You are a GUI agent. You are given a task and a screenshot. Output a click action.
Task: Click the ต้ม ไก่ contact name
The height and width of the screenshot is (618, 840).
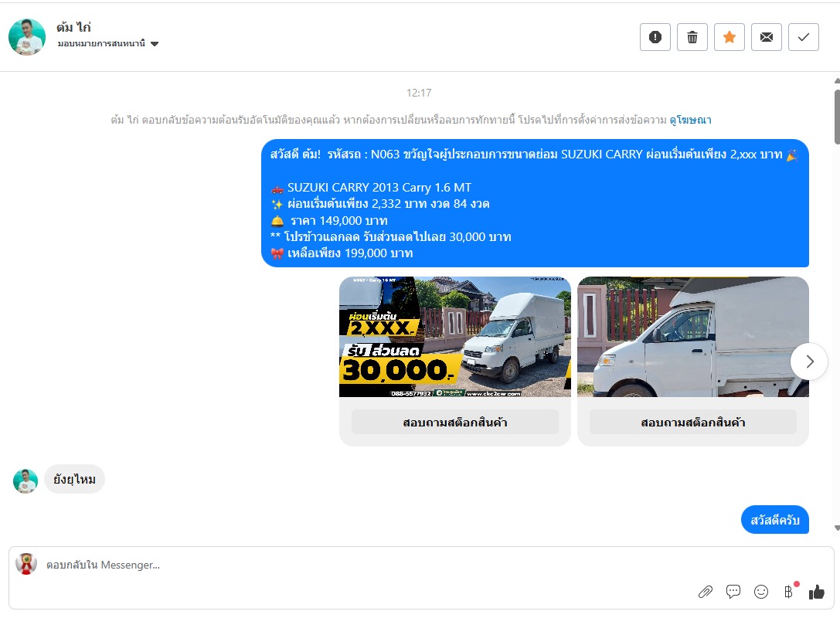73,27
